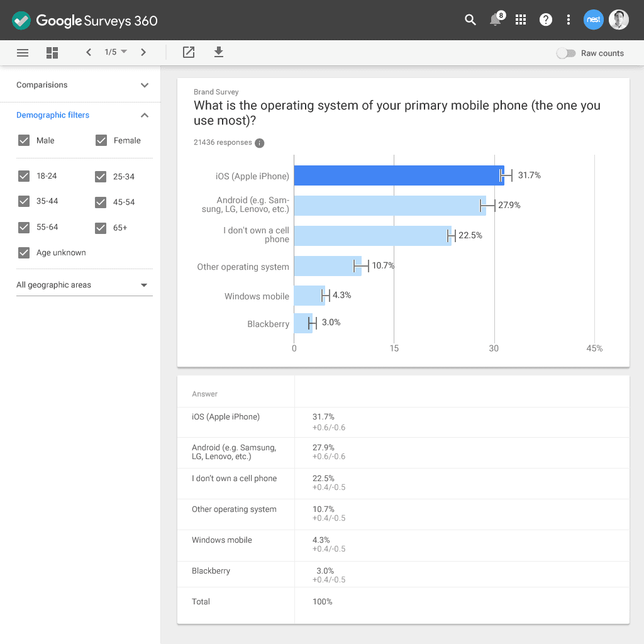
Task: Click the dashboard grid view icon
Action: click(52, 53)
